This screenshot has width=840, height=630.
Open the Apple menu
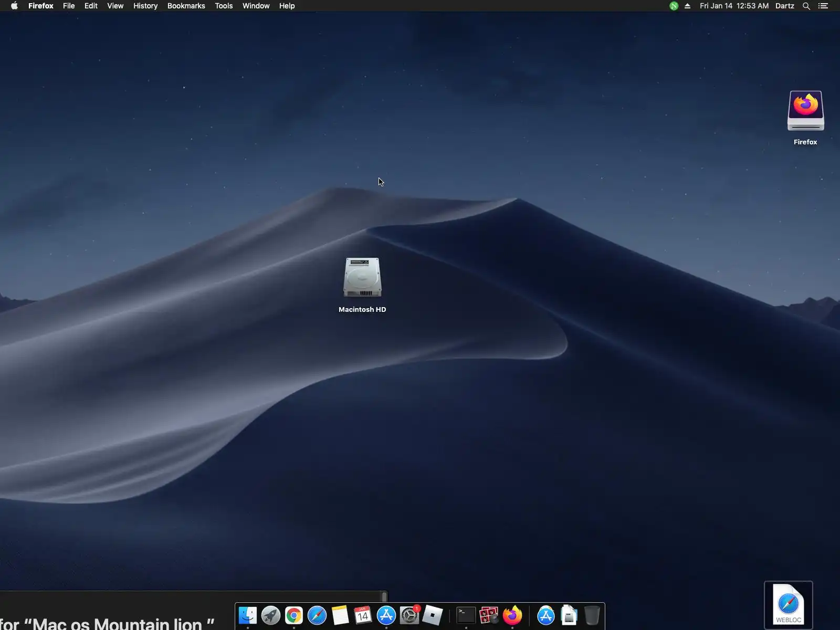[x=14, y=6]
